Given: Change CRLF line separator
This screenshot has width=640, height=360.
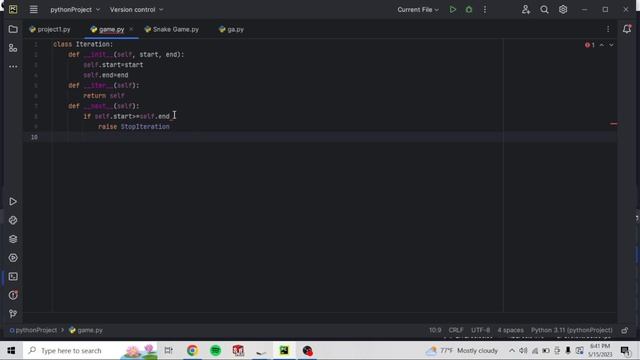Looking at the screenshot, I should point(456,330).
